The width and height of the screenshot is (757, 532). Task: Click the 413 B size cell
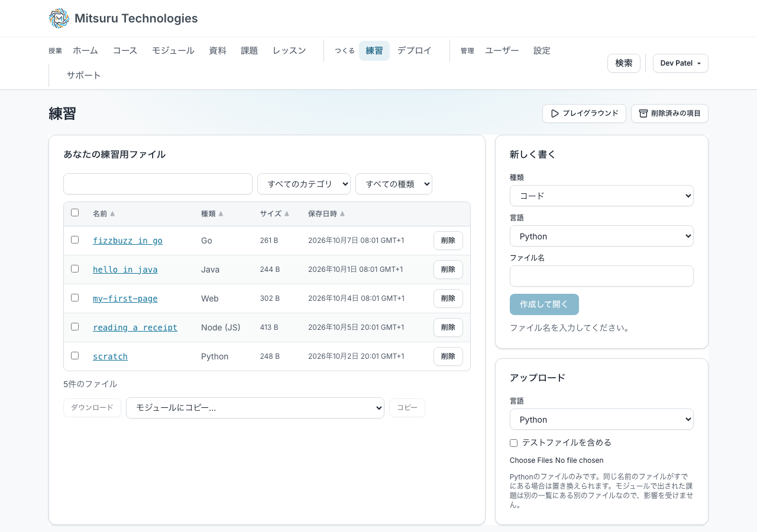[x=269, y=327]
